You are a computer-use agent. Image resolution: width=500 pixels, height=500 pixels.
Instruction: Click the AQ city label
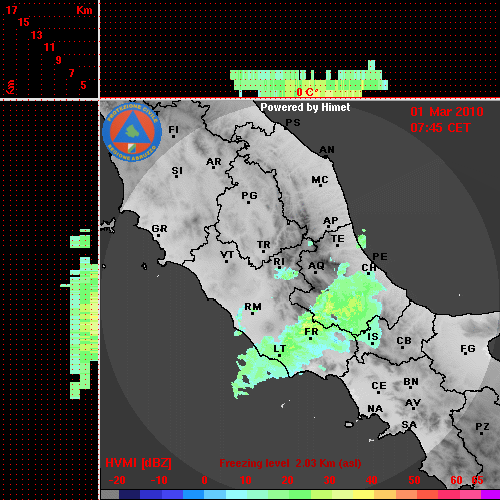pyautogui.click(x=316, y=266)
